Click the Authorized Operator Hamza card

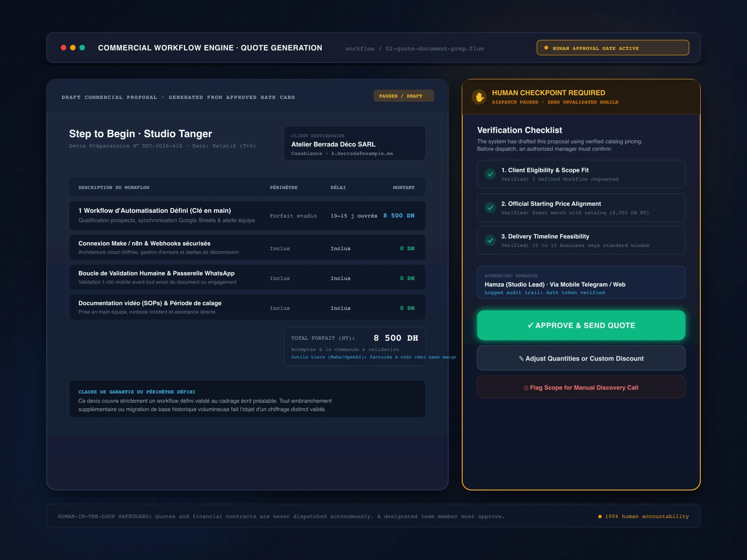click(581, 282)
